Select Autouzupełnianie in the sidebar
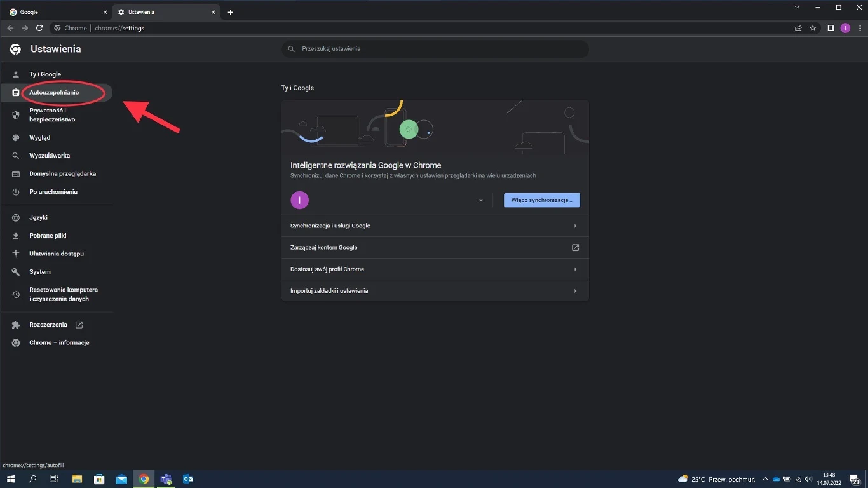 tap(54, 93)
